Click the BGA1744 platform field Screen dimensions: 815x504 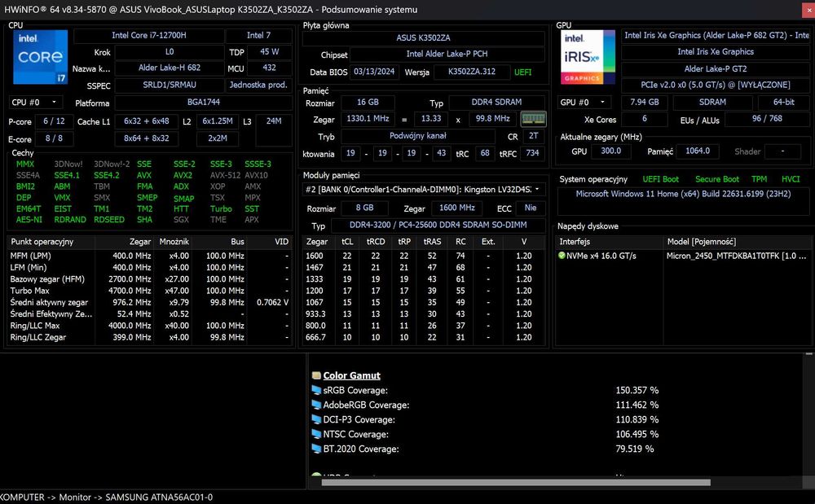[x=203, y=103]
